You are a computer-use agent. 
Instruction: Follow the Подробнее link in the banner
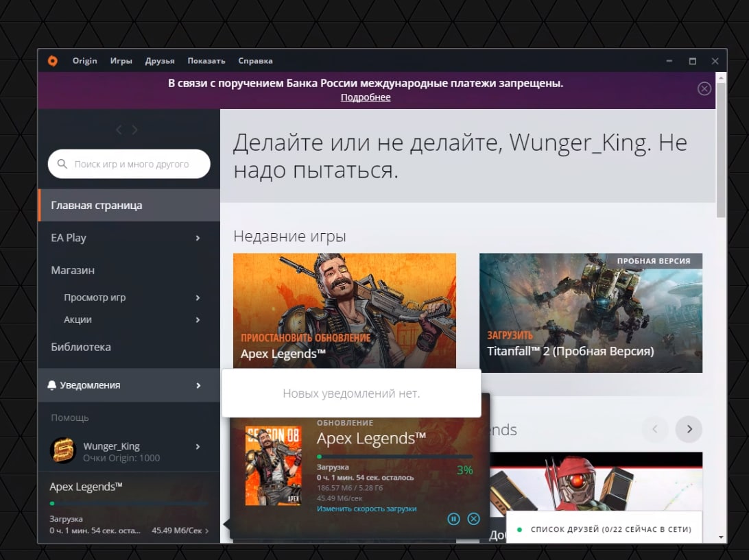(x=366, y=97)
